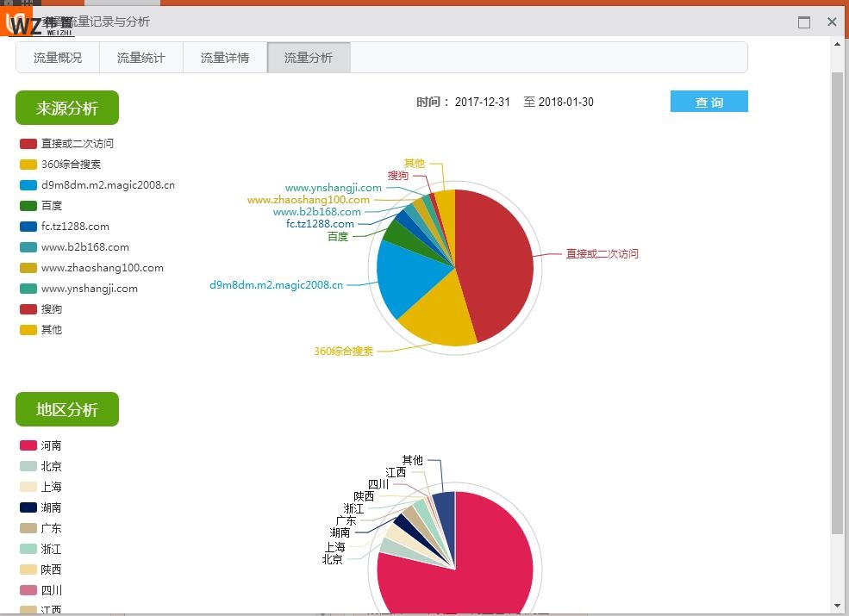The height and width of the screenshot is (616, 849).
Task: Hide d9m8dm.m2.magic2008.cn legend series
Action: point(28,185)
